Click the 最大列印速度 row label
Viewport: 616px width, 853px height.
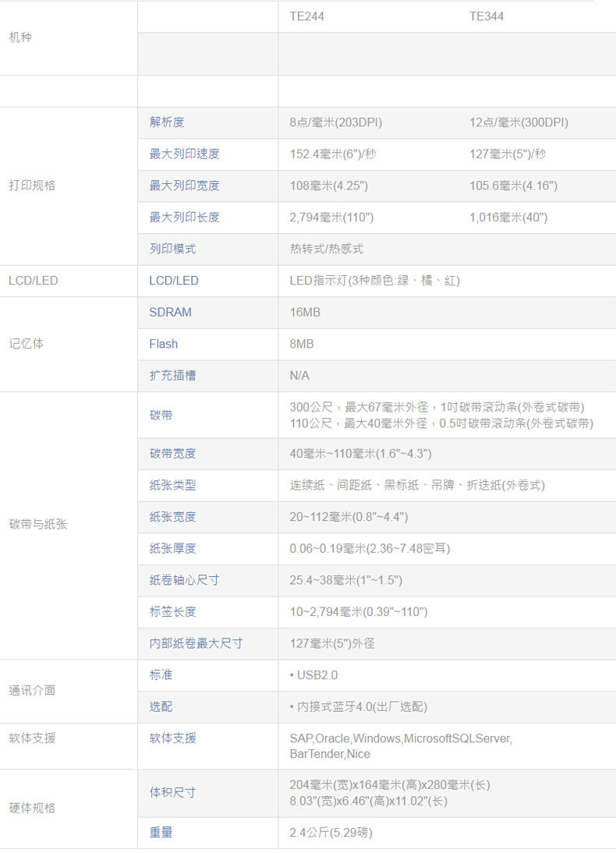[185, 154]
